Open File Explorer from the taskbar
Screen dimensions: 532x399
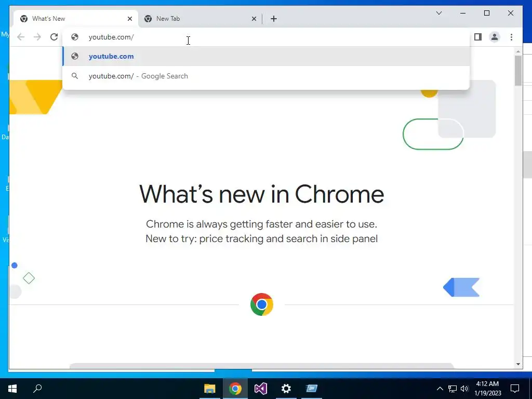(x=210, y=389)
